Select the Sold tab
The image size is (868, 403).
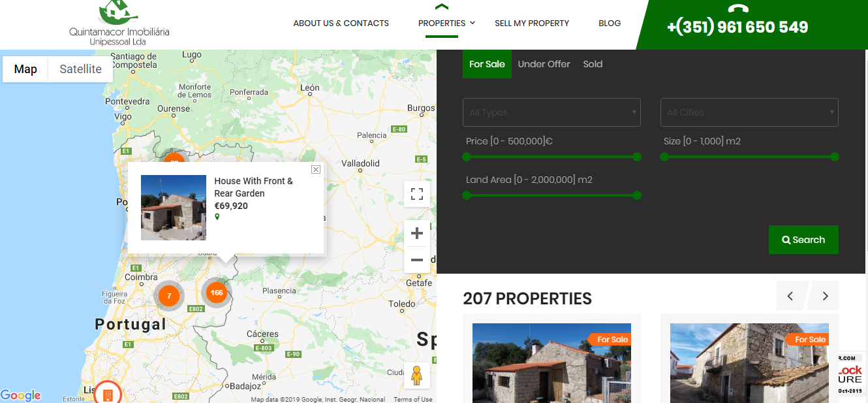pos(593,64)
